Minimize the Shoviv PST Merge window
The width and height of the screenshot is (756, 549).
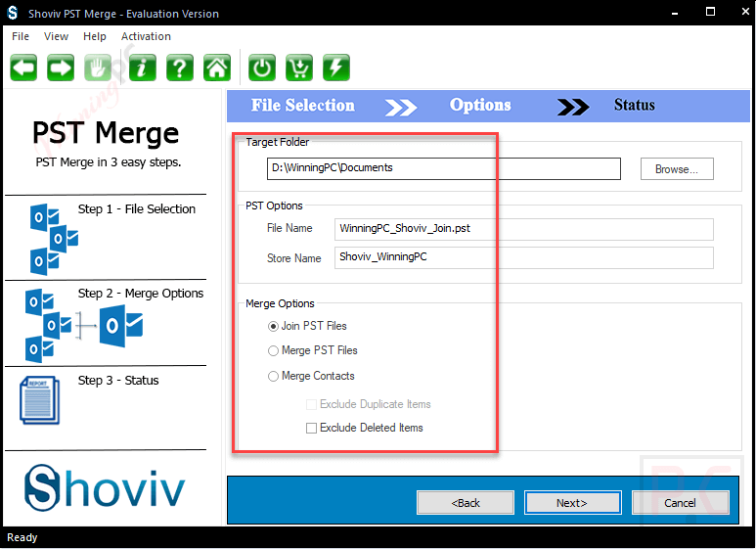pos(675,13)
